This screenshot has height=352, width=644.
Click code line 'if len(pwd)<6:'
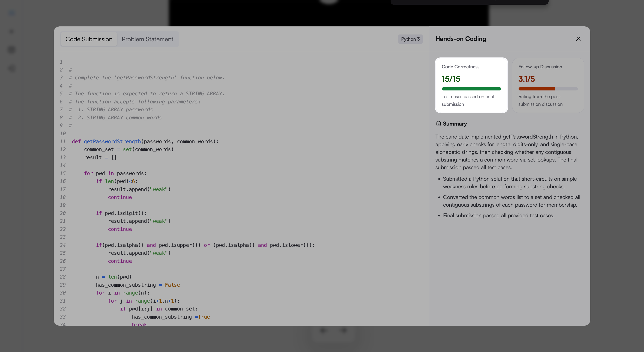117,181
